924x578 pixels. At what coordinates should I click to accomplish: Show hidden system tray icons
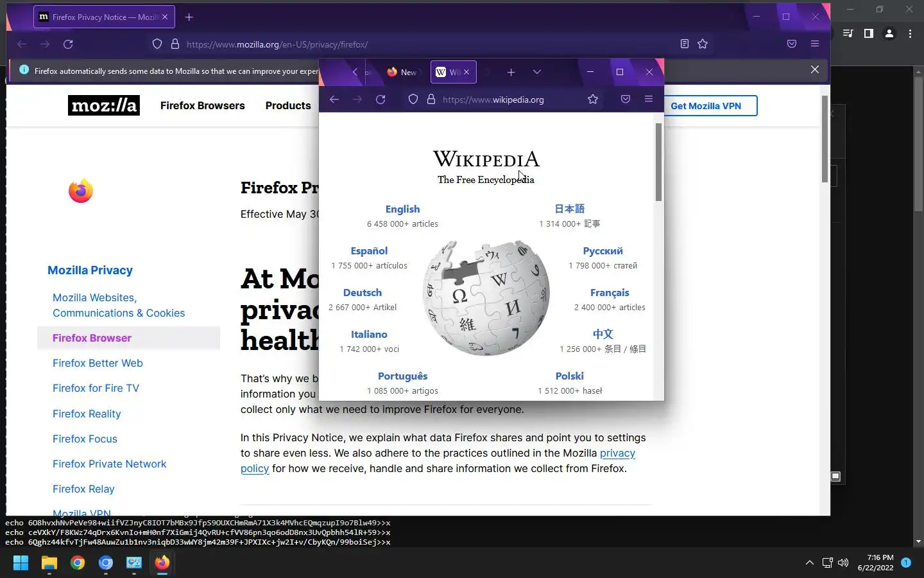pos(810,563)
